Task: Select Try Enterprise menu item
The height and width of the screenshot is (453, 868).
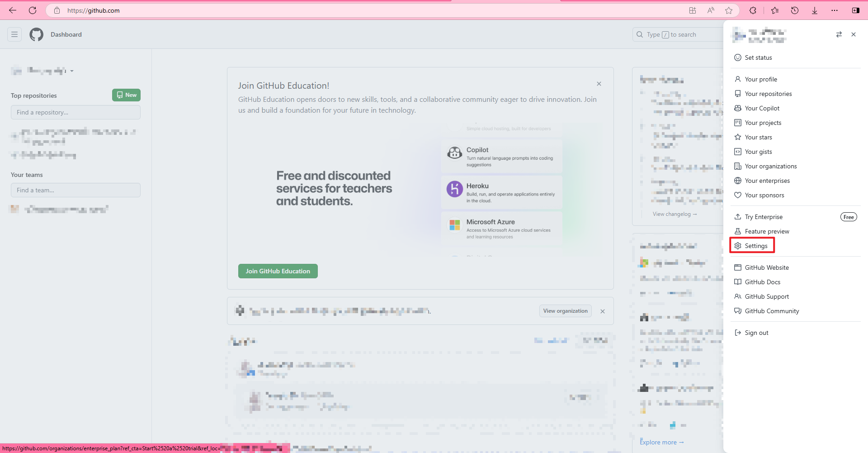Action: coord(796,217)
